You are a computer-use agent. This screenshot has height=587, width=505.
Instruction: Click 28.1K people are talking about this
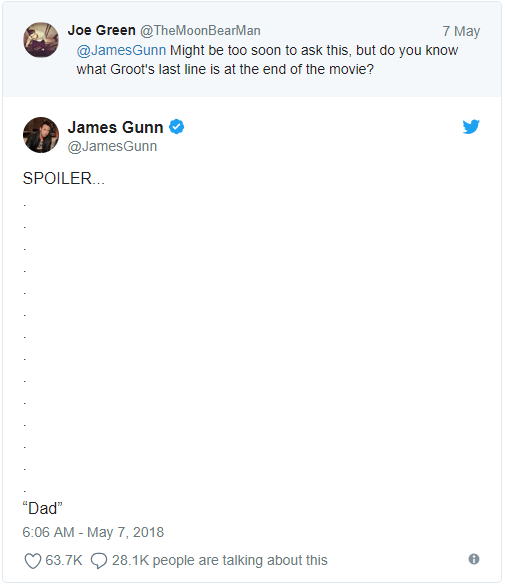(x=219, y=560)
